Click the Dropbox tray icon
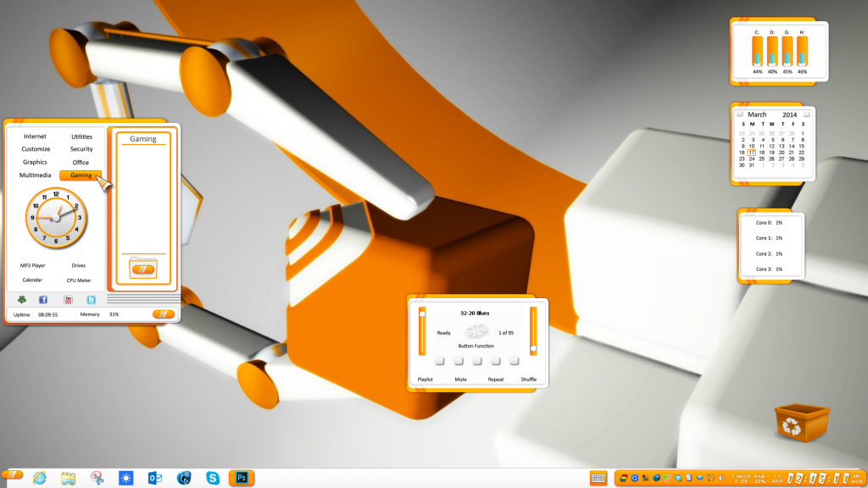Viewport: 868px width, 488px height. pyautogui.click(x=678, y=478)
